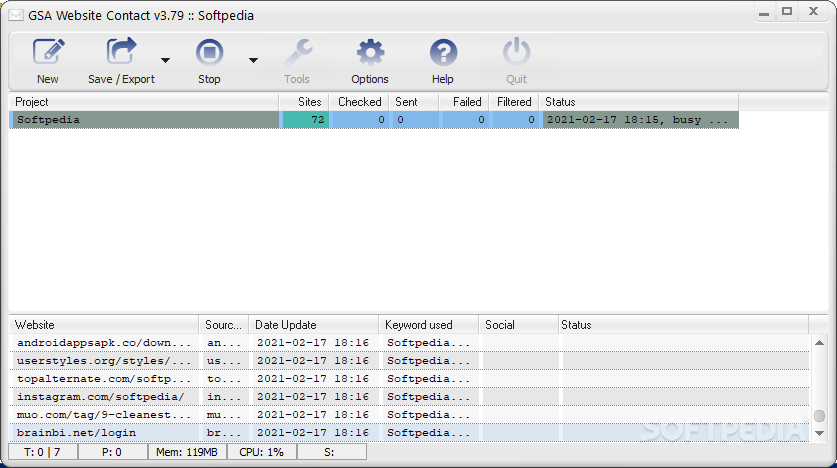This screenshot has width=837, height=468.
Task: Sort by the Keyword used column header
Action: click(x=429, y=325)
